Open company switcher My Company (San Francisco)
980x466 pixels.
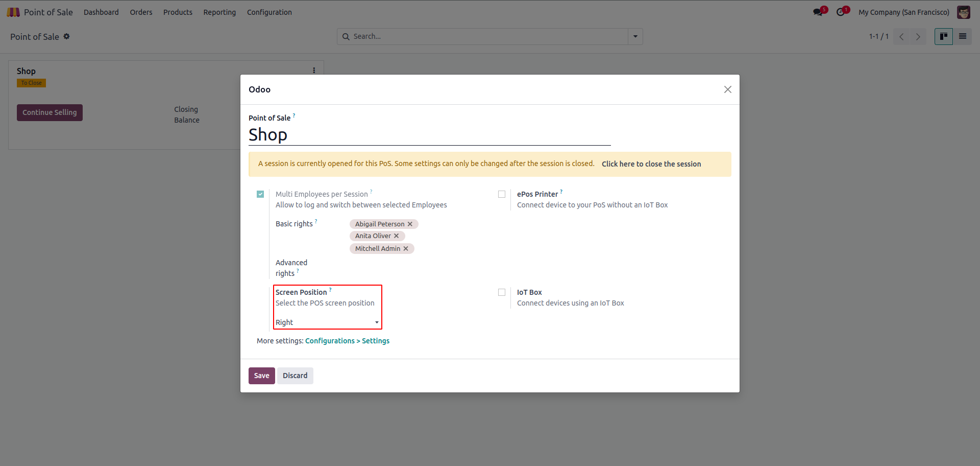[x=904, y=12]
